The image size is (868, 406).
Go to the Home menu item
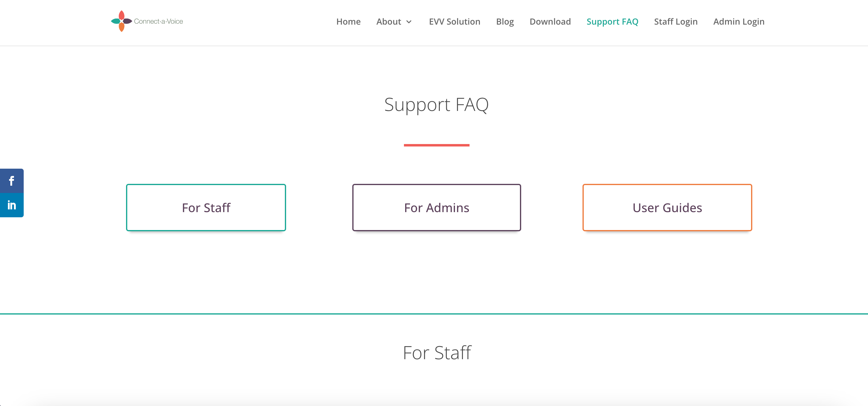[348, 22]
